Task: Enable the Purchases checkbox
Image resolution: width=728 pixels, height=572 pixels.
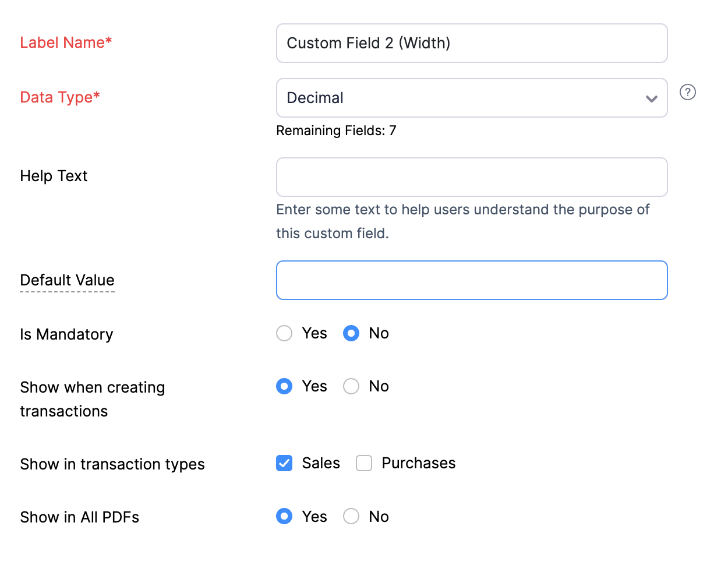Action: tap(364, 463)
